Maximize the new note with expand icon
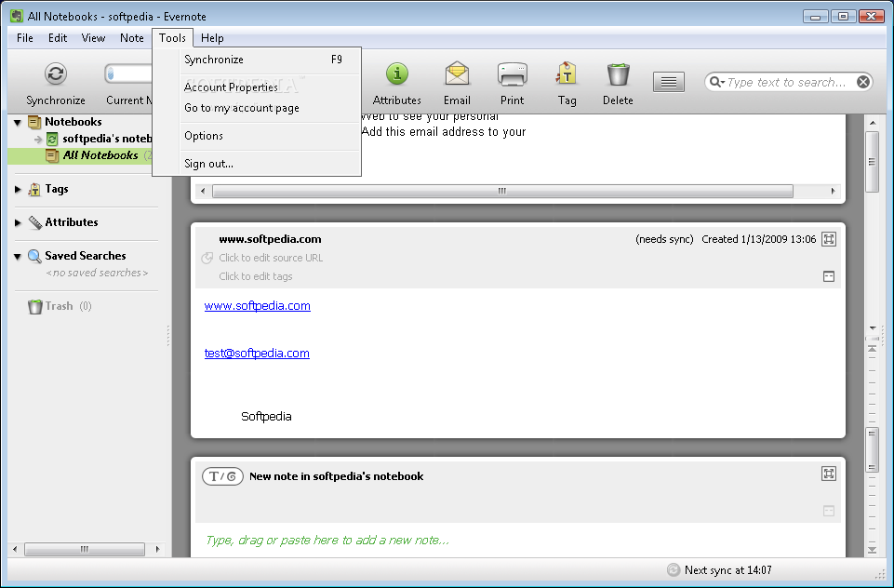894x588 pixels. point(829,474)
